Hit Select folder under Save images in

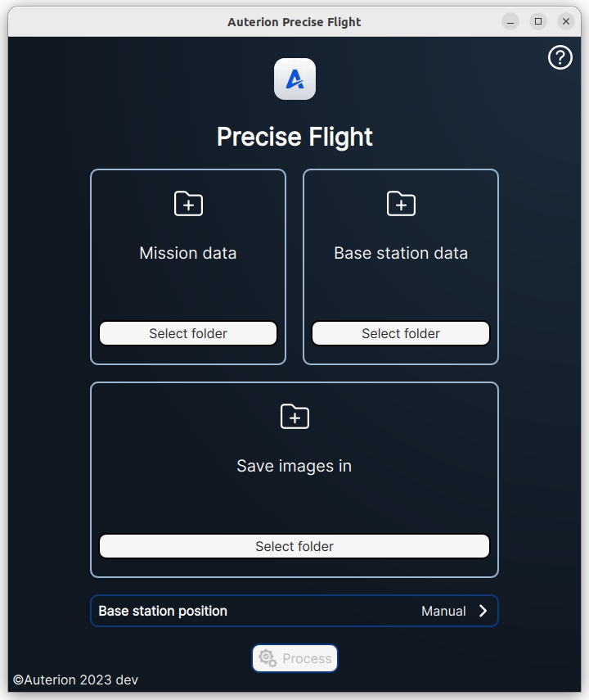pyautogui.click(x=294, y=546)
